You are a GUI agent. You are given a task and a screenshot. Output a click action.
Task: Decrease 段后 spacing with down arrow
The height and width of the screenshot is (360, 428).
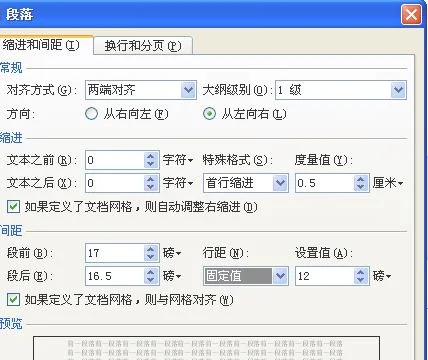coord(151,280)
